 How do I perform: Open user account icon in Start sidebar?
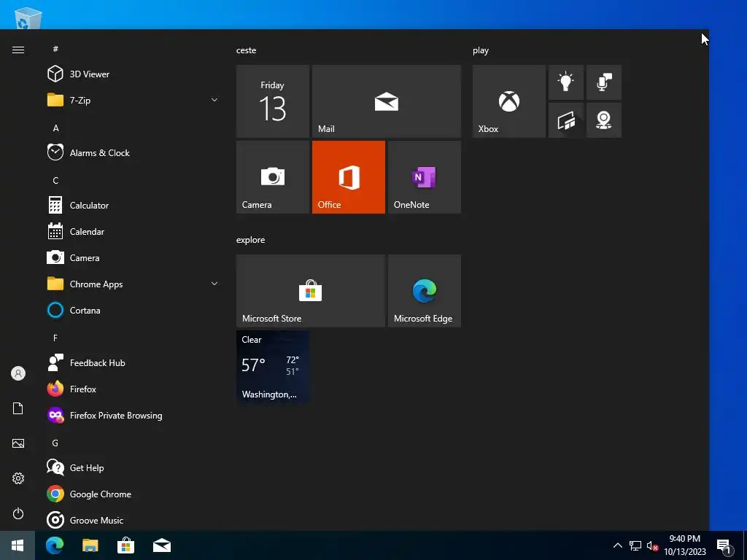tap(18, 373)
